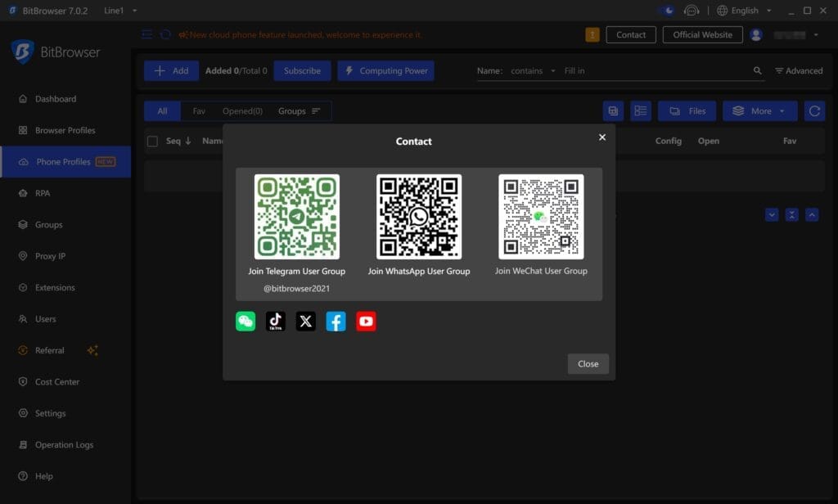Open the Facebook social icon
The image size is (838, 504).
point(336,322)
